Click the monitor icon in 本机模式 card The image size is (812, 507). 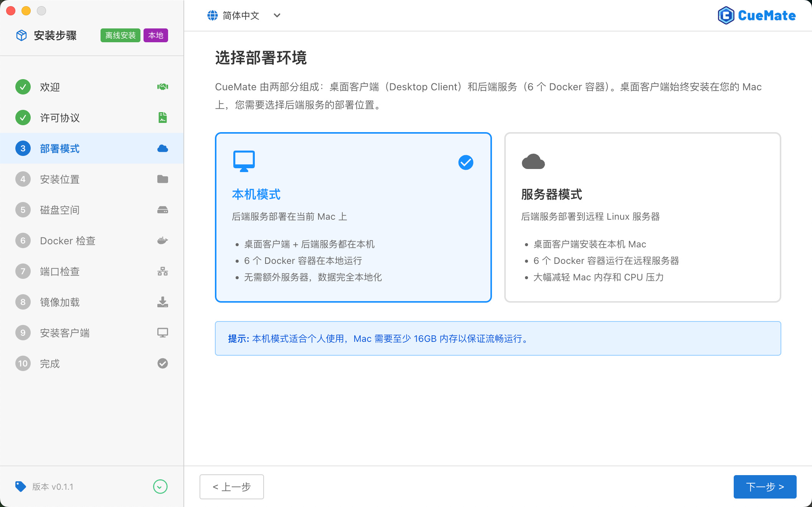click(x=244, y=161)
